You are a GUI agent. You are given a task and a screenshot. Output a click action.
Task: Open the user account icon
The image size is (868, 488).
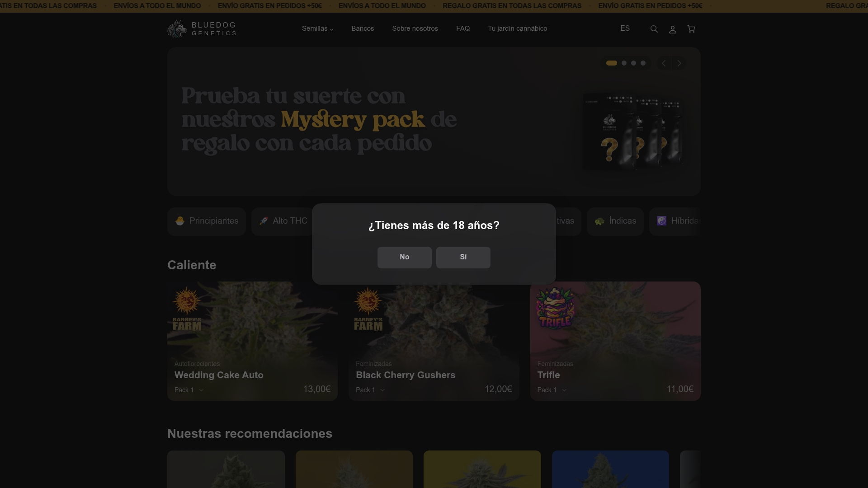(673, 29)
